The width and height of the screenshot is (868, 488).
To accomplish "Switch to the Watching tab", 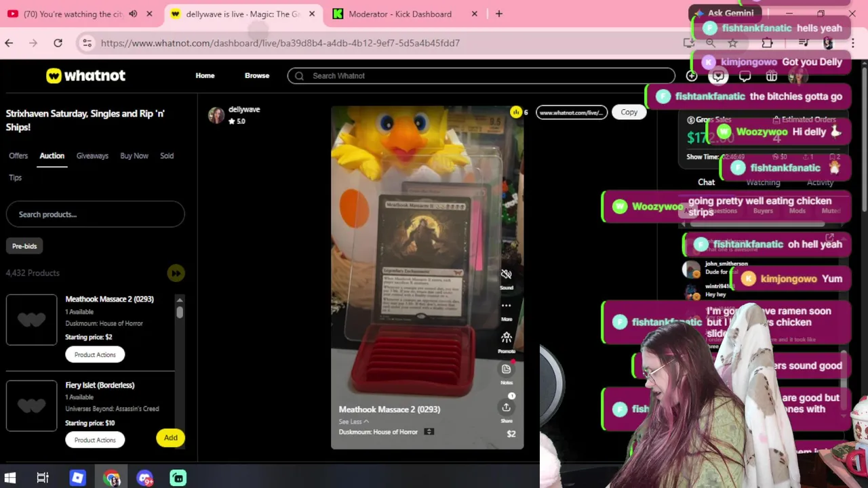I will tap(763, 182).
